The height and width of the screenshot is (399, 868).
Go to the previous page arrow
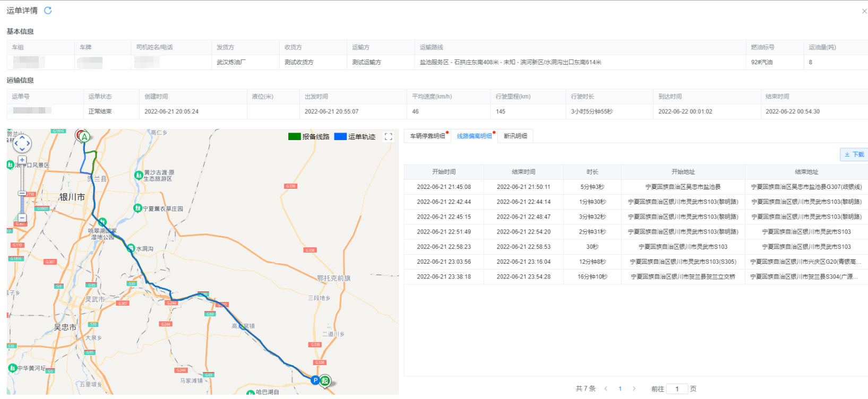(x=606, y=389)
